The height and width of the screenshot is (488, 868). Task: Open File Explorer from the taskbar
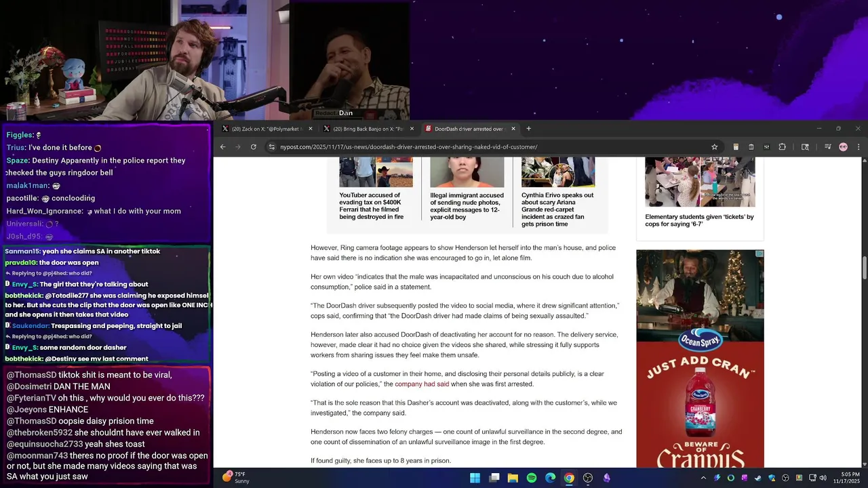[x=513, y=478]
